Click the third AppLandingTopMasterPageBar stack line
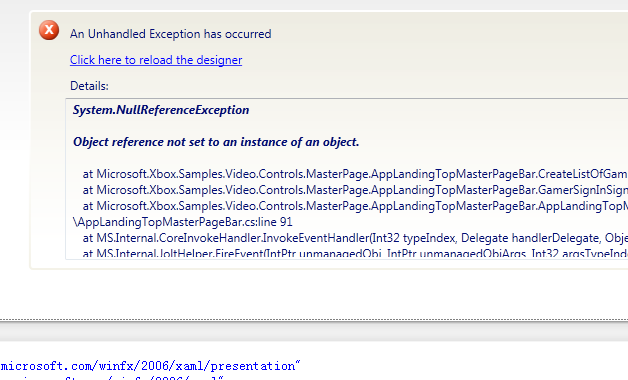 click(355, 206)
